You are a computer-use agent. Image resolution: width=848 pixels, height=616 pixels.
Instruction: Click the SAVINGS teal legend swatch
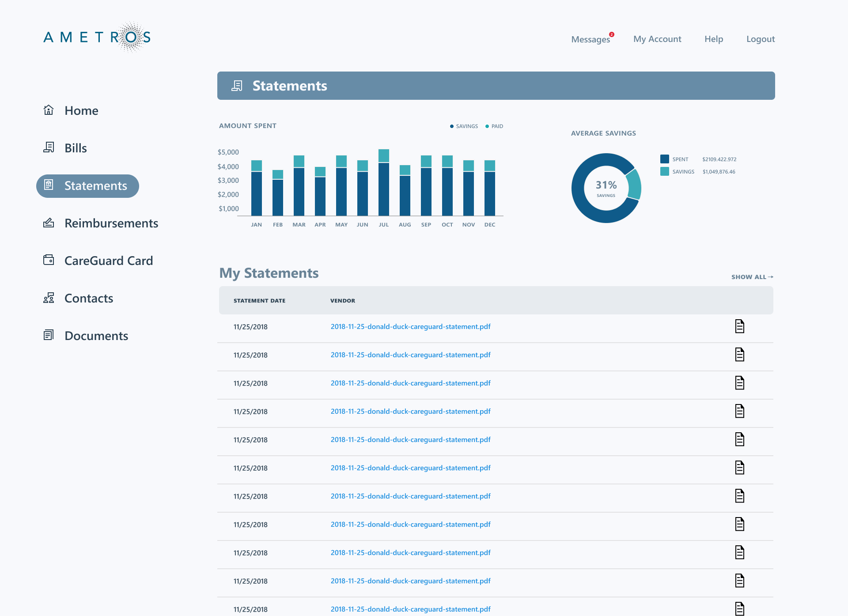[x=665, y=171]
